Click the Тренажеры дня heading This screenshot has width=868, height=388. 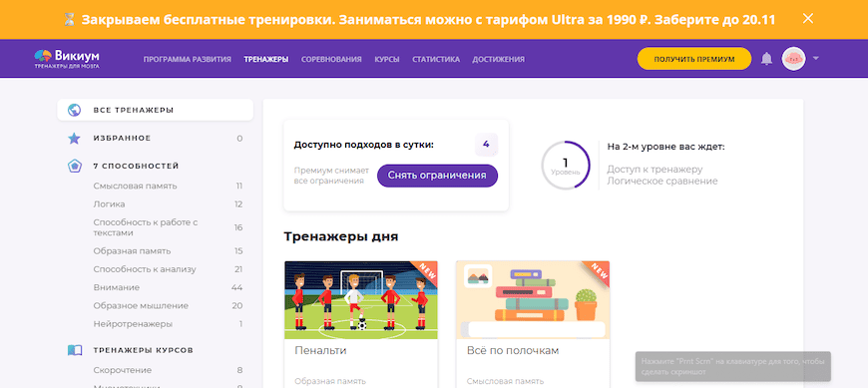pos(341,236)
